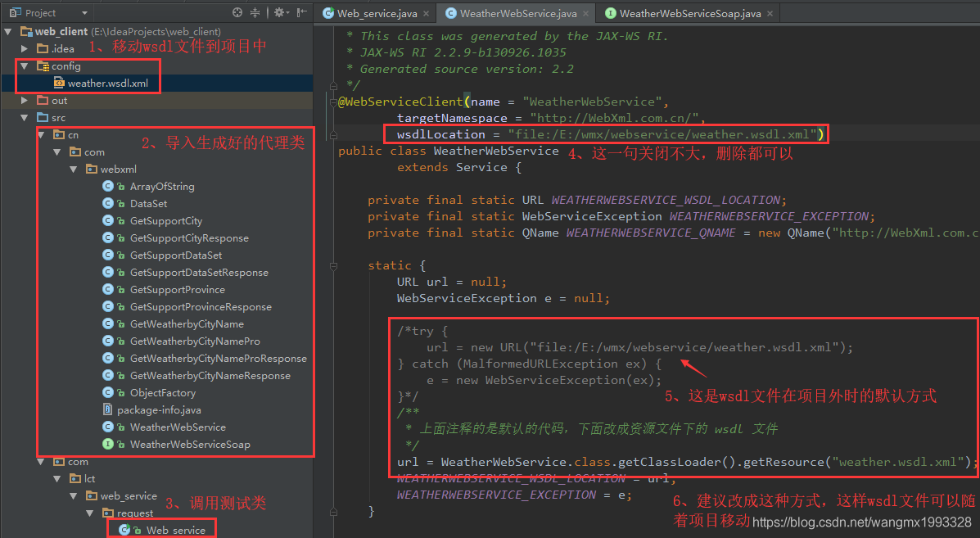This screenshot has width=980, height=538.
Task: Click the DataSet class icon
Action: click(x=108, y=203)
